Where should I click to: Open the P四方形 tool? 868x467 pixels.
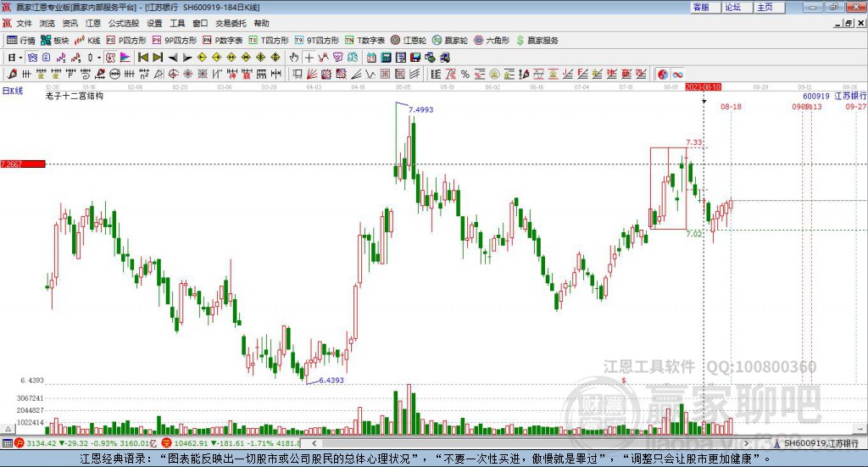(126, 41)
